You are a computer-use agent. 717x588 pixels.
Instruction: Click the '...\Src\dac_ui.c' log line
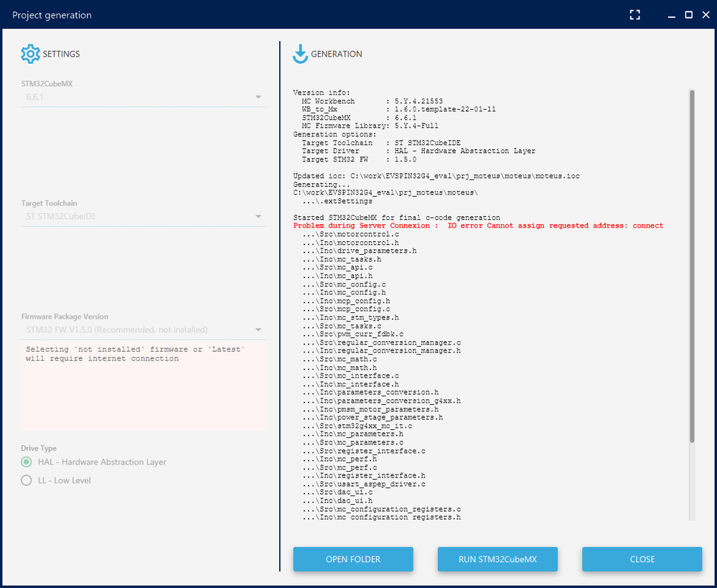337,493
